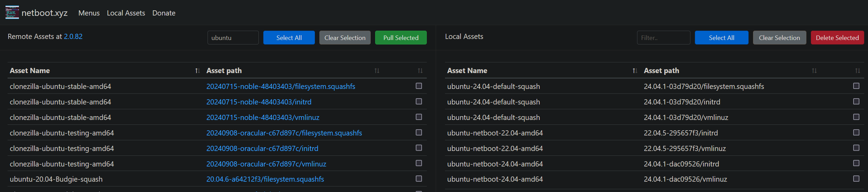
Task: Open 20240908-oracular-c67d897c/vmlinuz link
Action: point(266,164)
